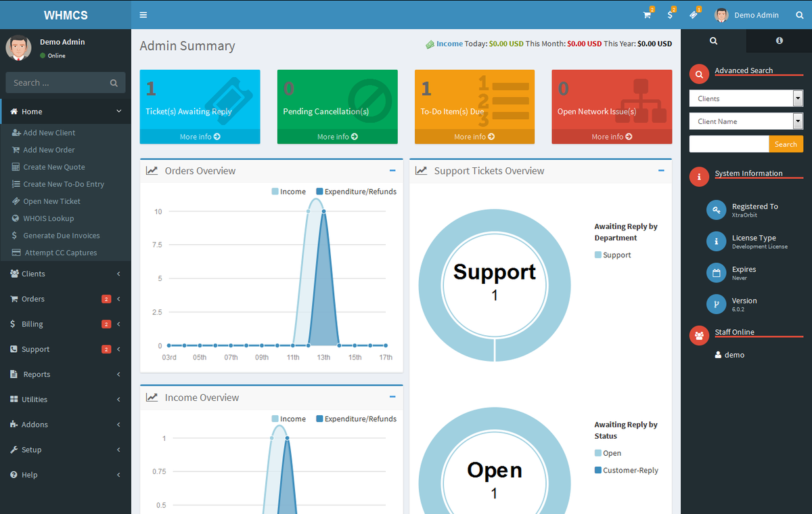The width and height of the screenshot is (812, 514).
Task: Open the ticket notification icon in header
Action: tap(694, 15)
